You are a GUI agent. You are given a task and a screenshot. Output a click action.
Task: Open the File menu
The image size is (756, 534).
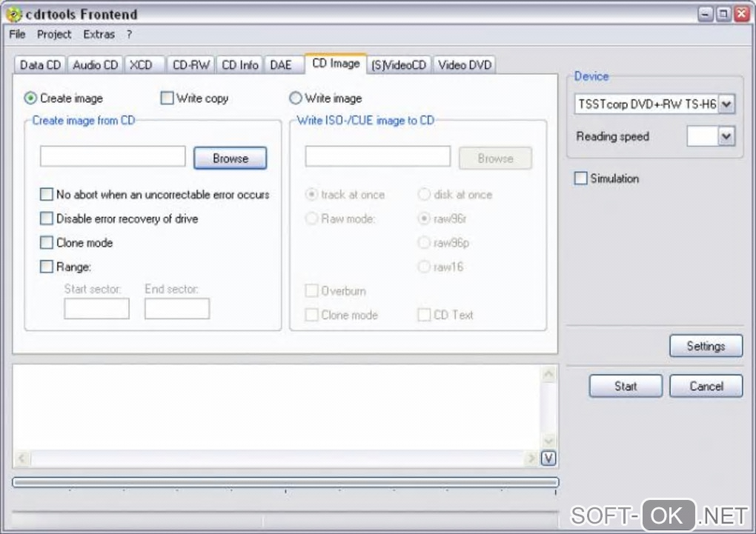17,34
